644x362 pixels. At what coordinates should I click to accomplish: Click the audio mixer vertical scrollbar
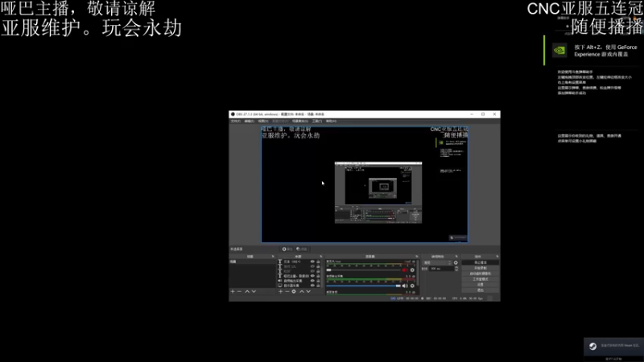click(418, 273)
